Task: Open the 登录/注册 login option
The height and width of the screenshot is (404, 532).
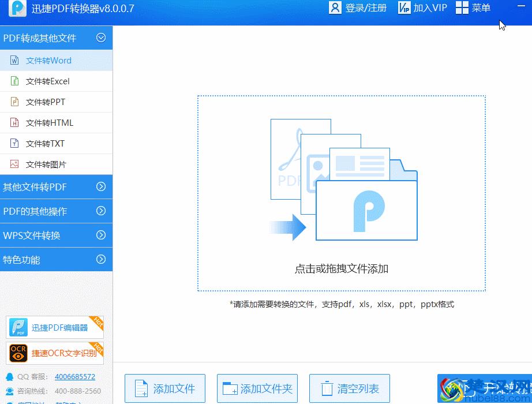Action: 358,8
